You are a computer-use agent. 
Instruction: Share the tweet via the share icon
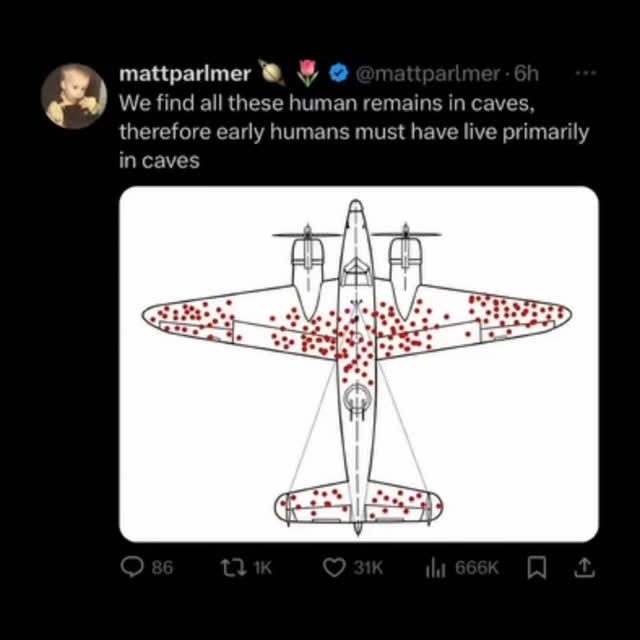coord(585,568)
